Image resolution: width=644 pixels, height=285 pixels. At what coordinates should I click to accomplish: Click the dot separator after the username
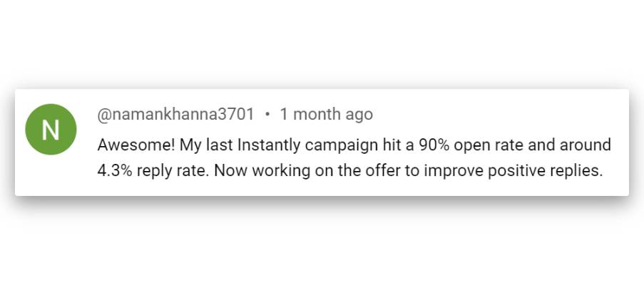(267, 114)
